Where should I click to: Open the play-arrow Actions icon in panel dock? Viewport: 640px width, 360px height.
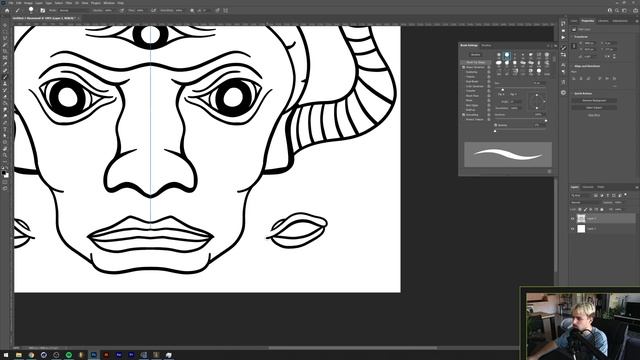(x=563, y=38)
